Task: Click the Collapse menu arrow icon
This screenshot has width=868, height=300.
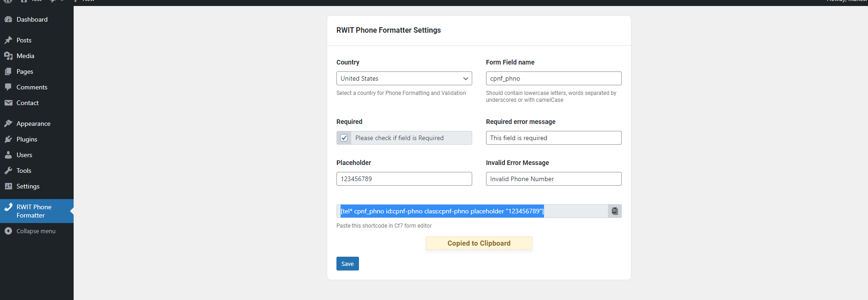Action: [8, 231]
